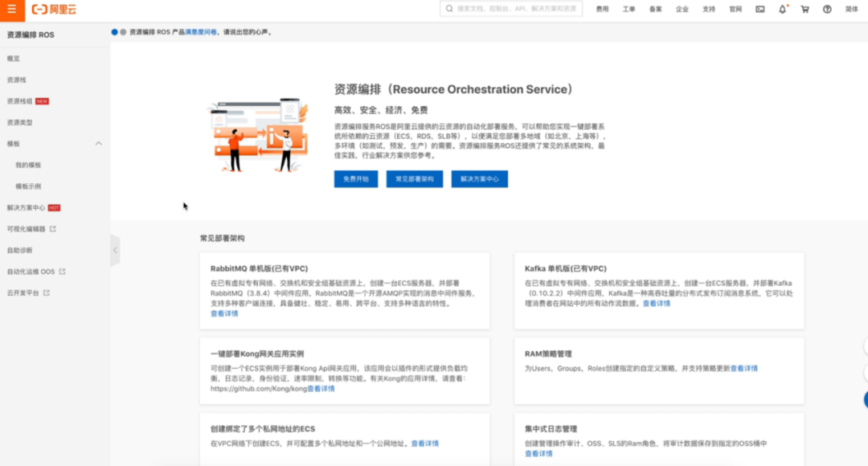This screenshot has height=466, width=868.
Task: View details of Kong网关 card
Action: click(321, 389)
